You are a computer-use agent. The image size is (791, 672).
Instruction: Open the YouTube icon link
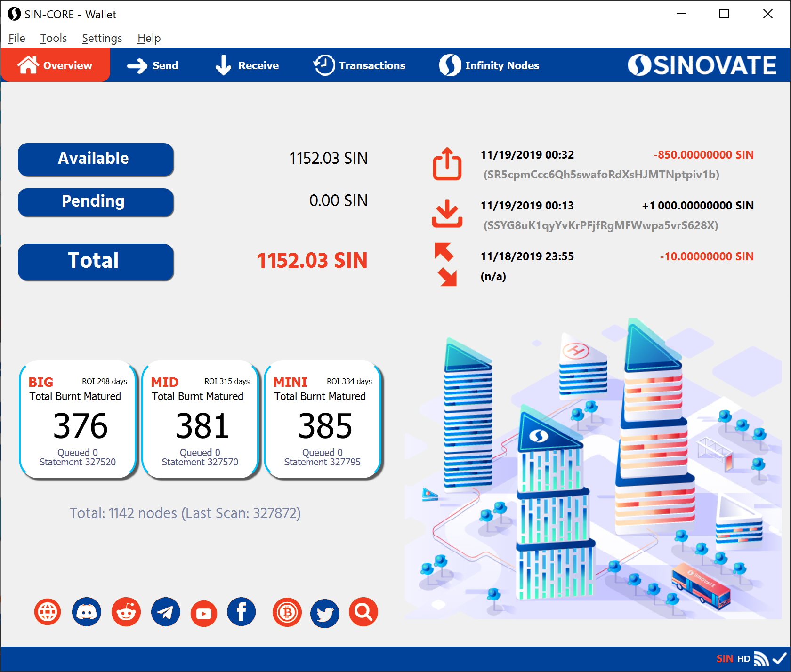click(x=204, y=613)
